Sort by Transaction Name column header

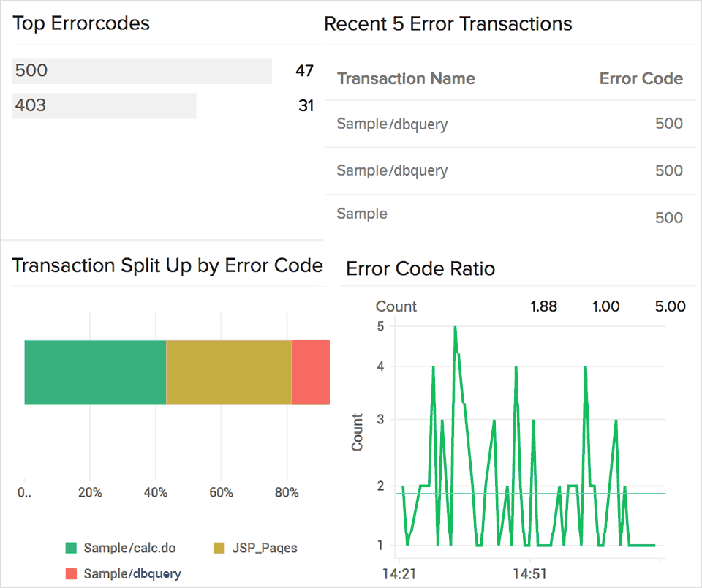coord(406,78)
